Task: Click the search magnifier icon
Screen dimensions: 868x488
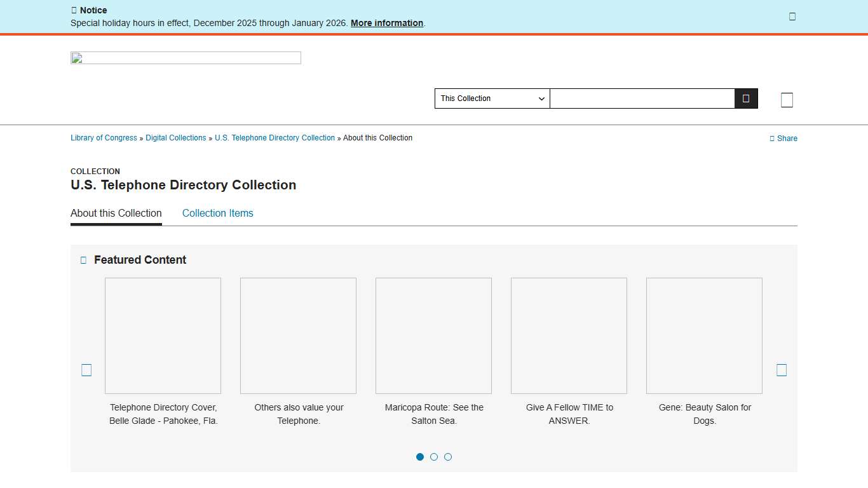Action: pyautogui.click(x=746, y=98)
